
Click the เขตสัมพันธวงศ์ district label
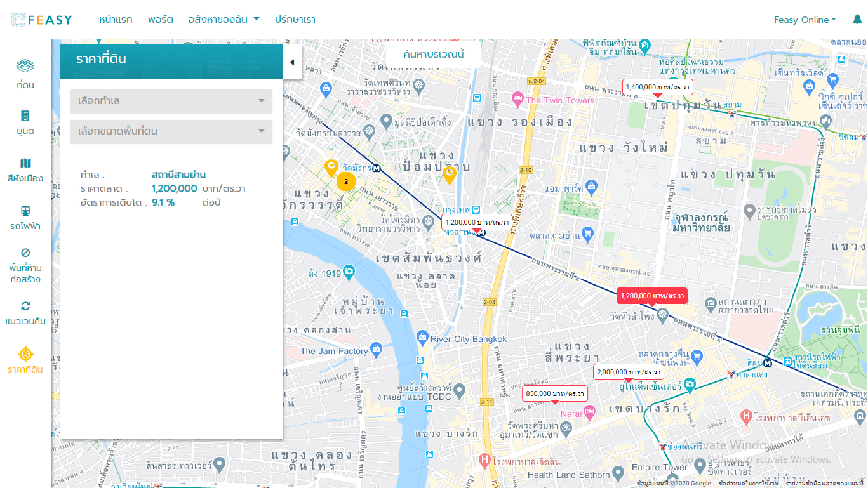pos(429,258)
